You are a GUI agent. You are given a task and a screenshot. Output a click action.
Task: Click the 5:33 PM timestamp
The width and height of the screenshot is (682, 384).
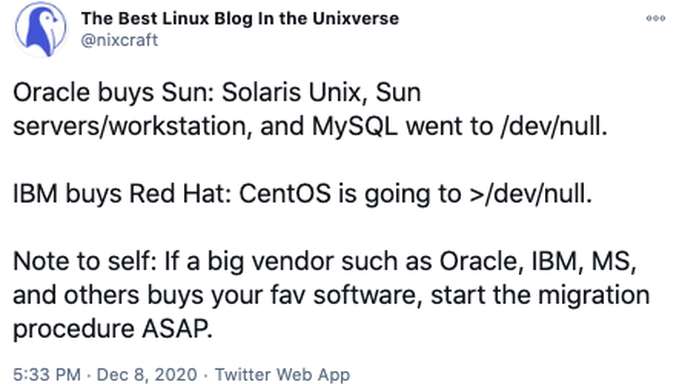pyautogui.click(x=47, y=374)
